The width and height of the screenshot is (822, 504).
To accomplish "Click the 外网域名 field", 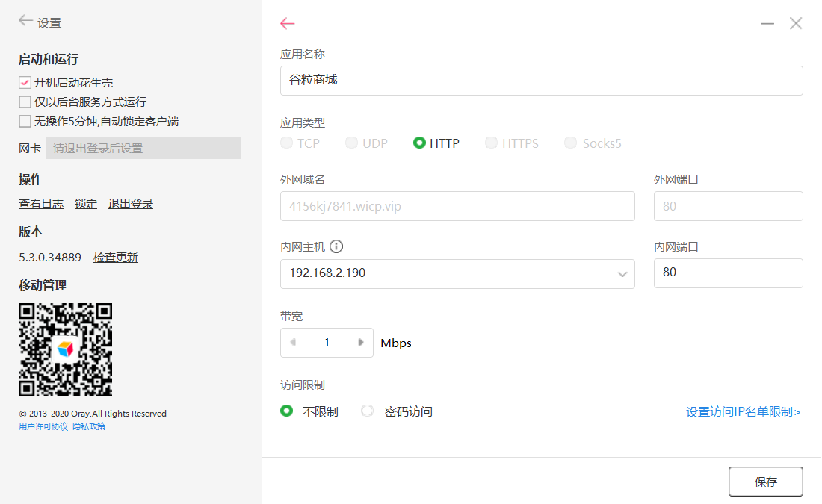I will pyautogui.click(x=457, y=206).
